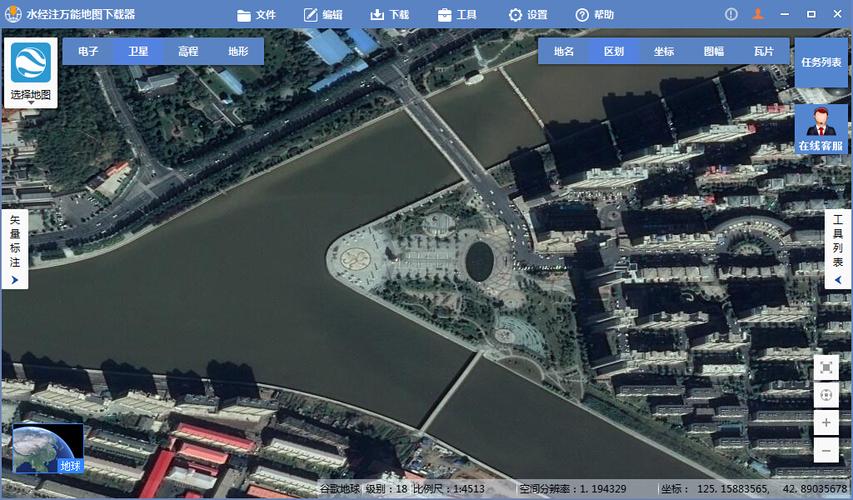Select the 地形 terrain map type
853x500 pixels.
click(x=238, y=51)
